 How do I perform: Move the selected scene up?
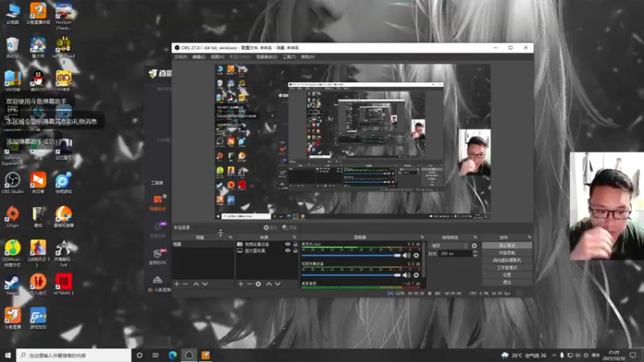196,284
